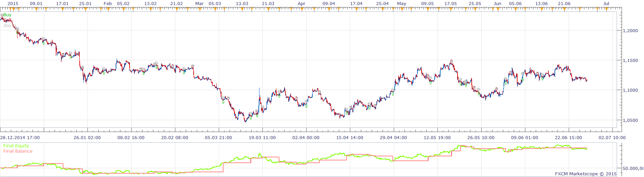Click the 20.02 08:00 timestamp

(x=175, y=138)
